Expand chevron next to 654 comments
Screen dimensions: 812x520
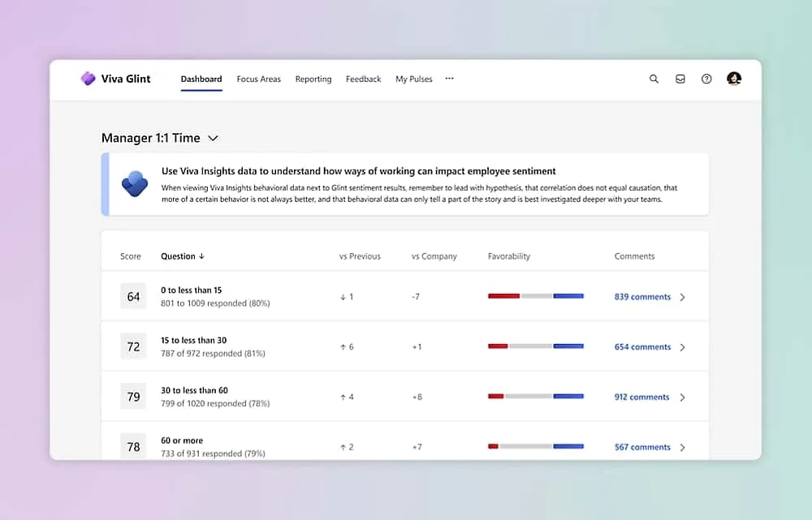683,347
